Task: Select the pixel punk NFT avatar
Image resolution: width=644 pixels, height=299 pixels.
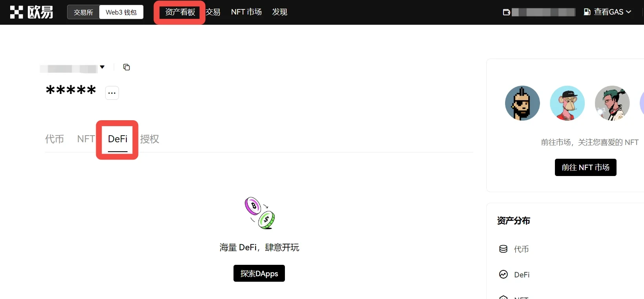Action: pos(522,103)
